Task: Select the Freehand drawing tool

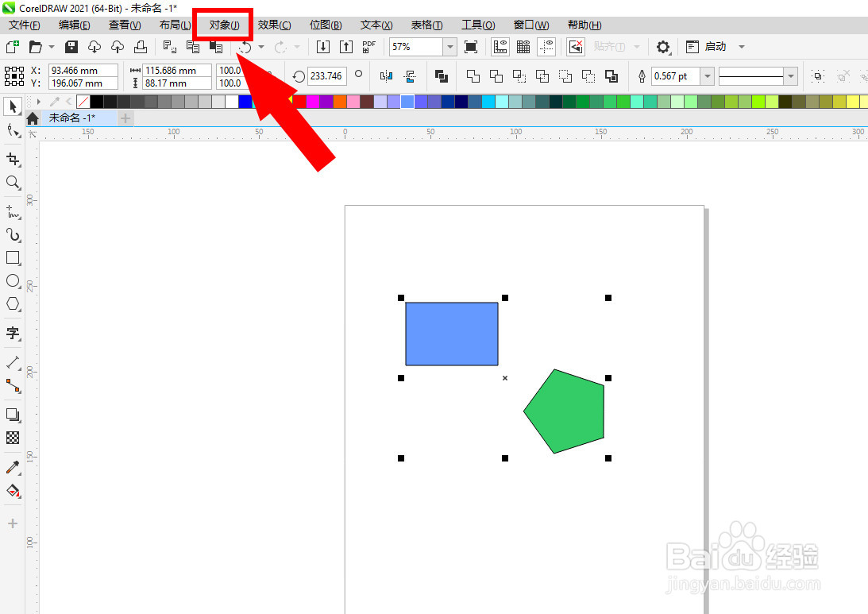Action: [13, 212]
